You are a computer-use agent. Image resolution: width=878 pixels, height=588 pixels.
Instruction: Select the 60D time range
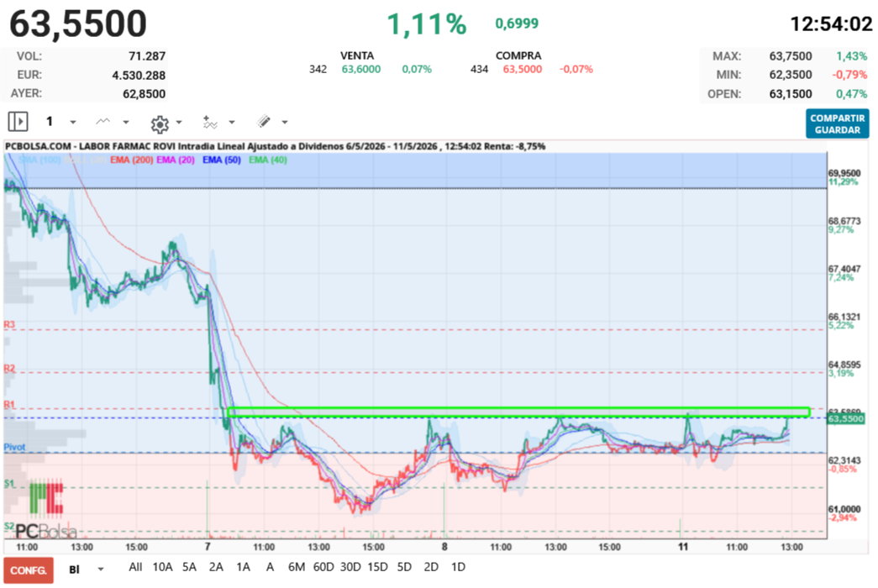click(x=323, y=567)
